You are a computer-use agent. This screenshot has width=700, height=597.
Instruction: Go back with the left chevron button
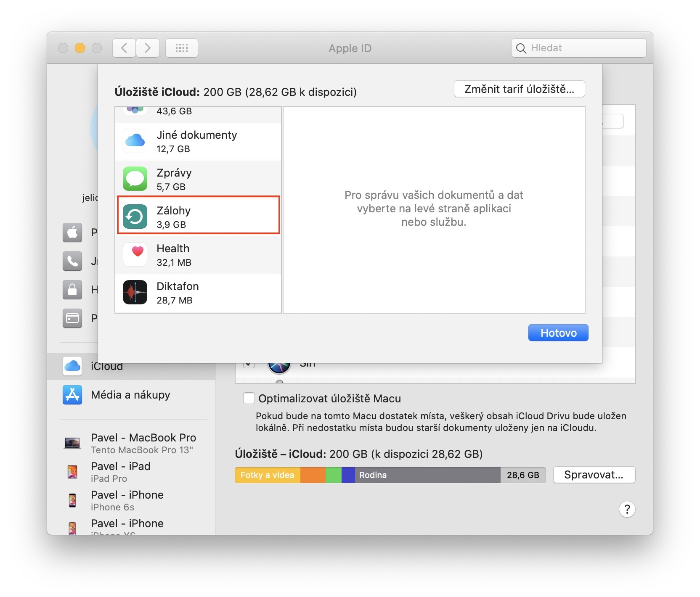coord(124,48)
